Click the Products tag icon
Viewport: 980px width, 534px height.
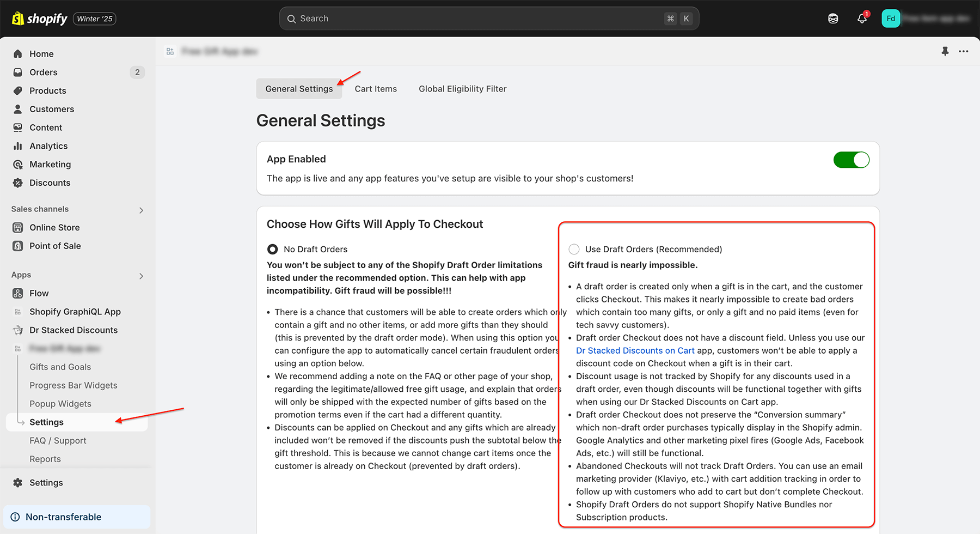tap(18, 90)
